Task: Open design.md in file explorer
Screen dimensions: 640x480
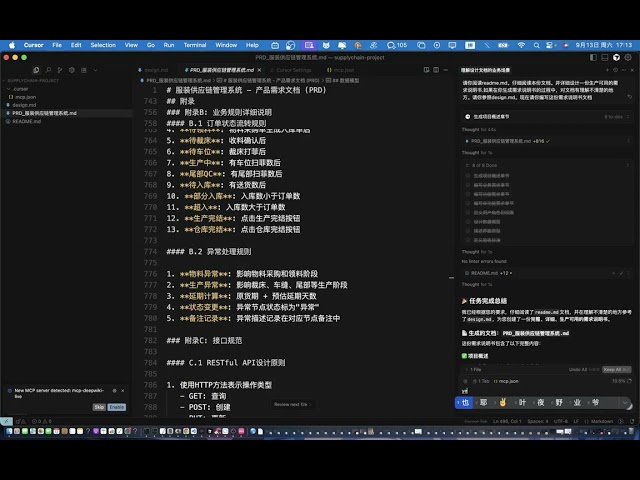Action: 24,105
